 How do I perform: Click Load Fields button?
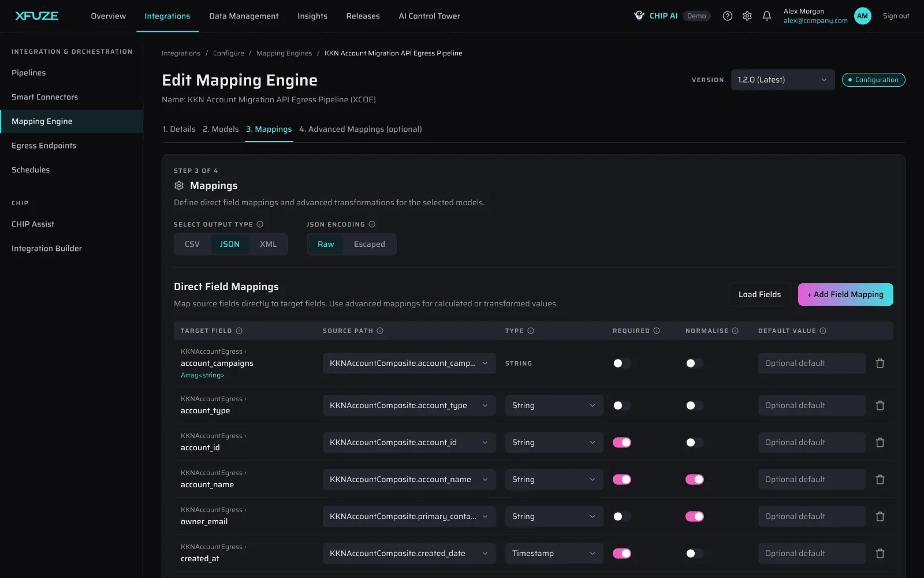[x=759, y=294]
